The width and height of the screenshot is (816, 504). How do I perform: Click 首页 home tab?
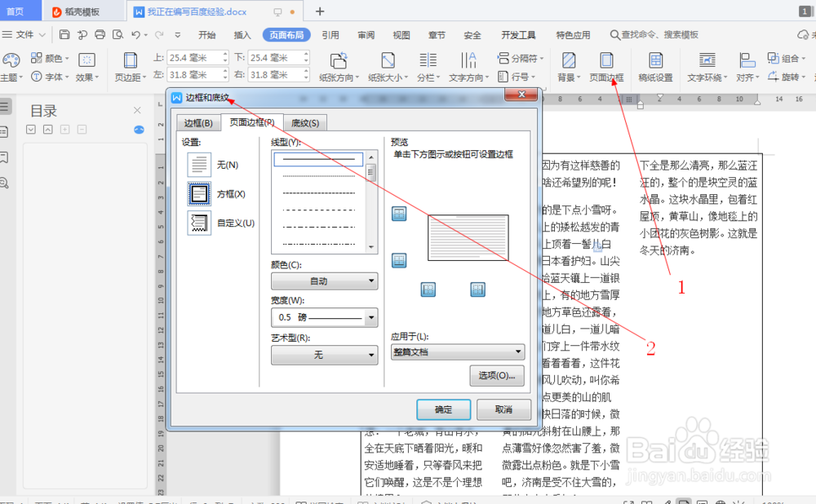coord(16,11)
